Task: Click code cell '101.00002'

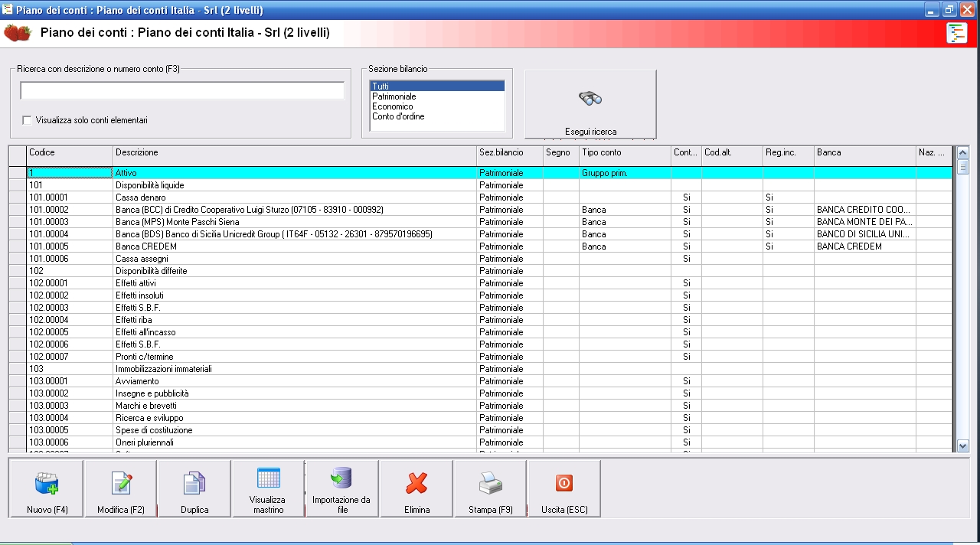Action: pyautogui.click(x=70, y=210)
